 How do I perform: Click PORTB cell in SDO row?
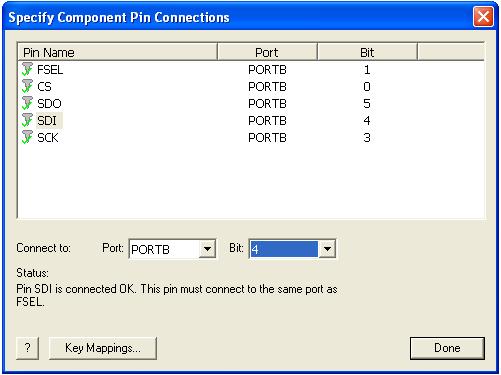click(267, 104)
